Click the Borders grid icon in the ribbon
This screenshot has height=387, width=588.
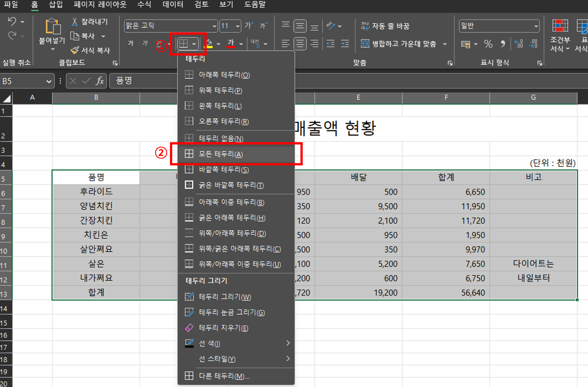click(x=183, y=43)
